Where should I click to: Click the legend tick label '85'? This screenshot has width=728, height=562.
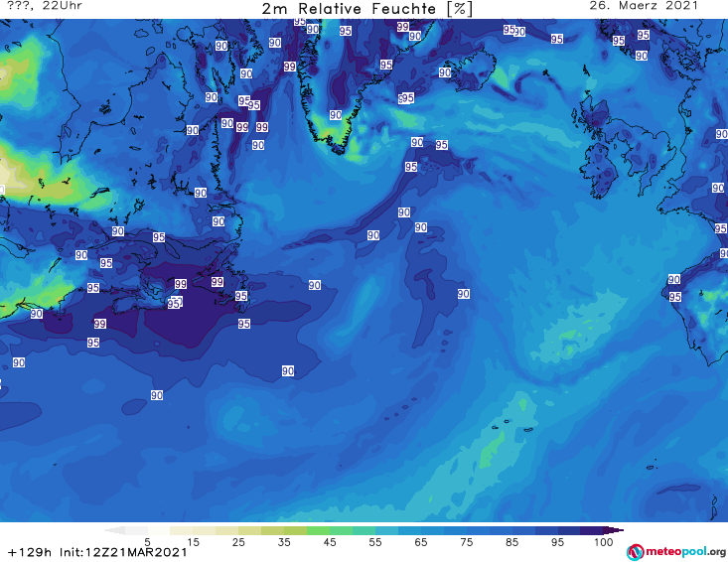[x=511, y=542]
